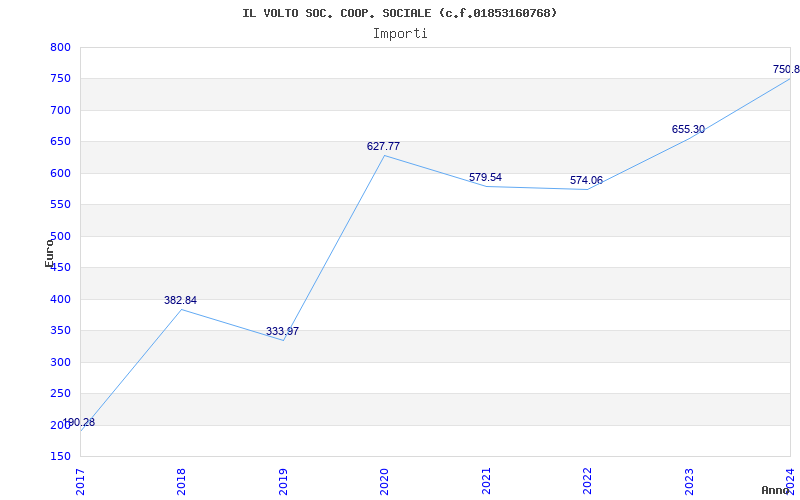Select the 579.54 data label
This screenshot has width=800, height=500.
pyautogui.click(x=485, y=178)
